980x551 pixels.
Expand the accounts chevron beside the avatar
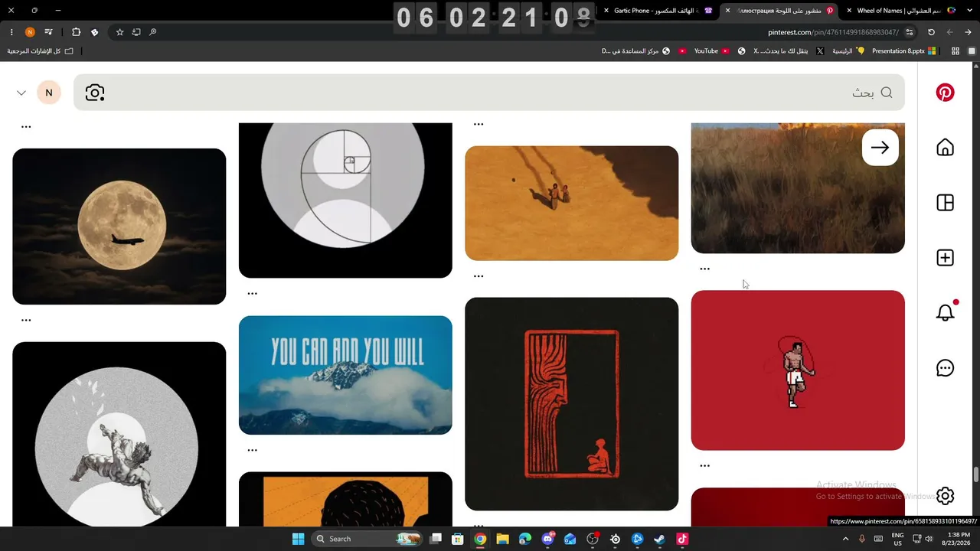point(21,93)
